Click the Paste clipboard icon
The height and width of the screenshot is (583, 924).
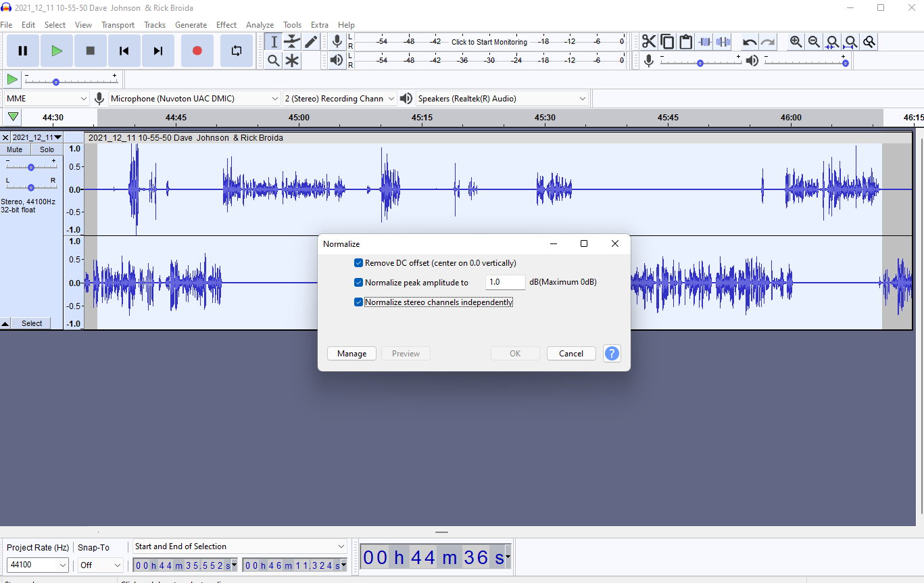(685, 42)
